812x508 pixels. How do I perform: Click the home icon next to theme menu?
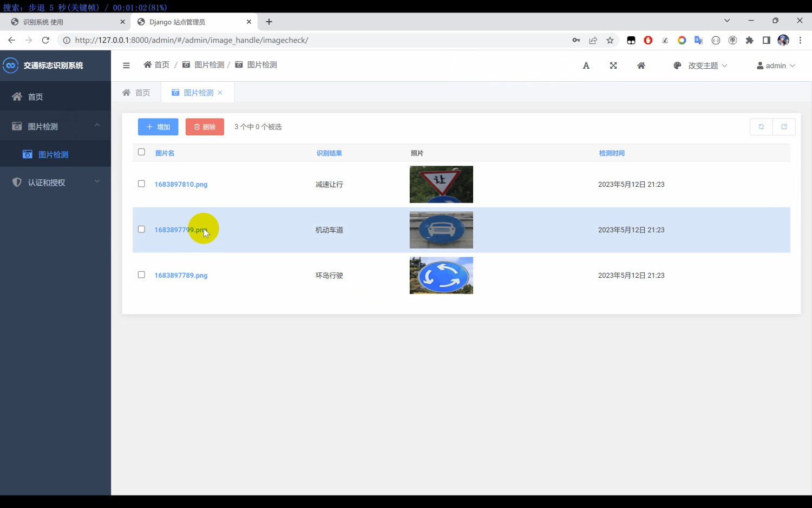pyautogui.click(x=641, y=65)
